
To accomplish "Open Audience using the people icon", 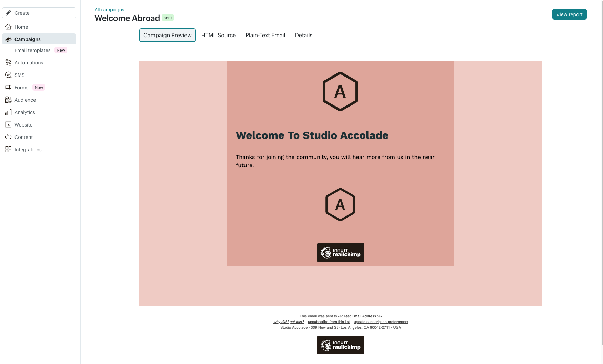I will point(8,100).
